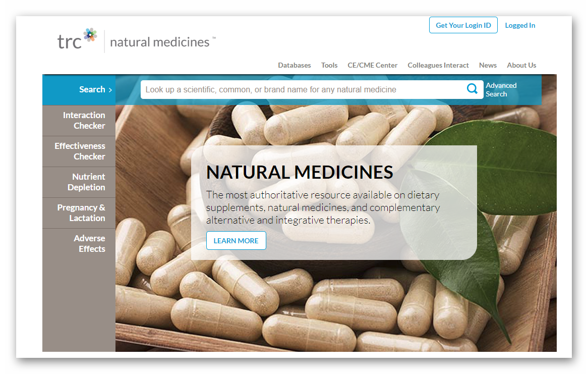588x374 pixels.
Task: Click the magnifying glass search icon
Action: pyautogui.click(x=472, y=89)
